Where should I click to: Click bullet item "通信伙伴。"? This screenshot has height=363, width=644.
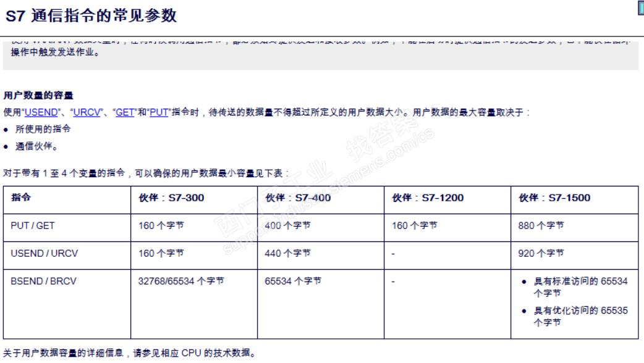click(36, 146)
